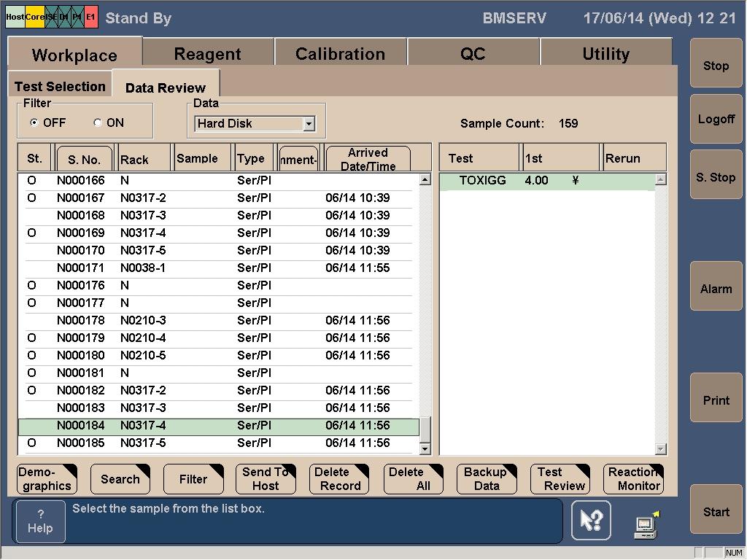Open the Reaction Monitor

point(633,478)
